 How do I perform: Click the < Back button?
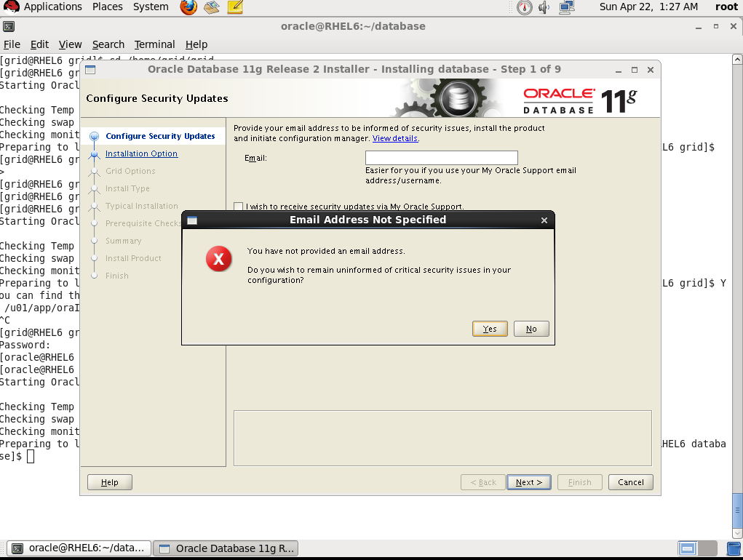[483, 482]
